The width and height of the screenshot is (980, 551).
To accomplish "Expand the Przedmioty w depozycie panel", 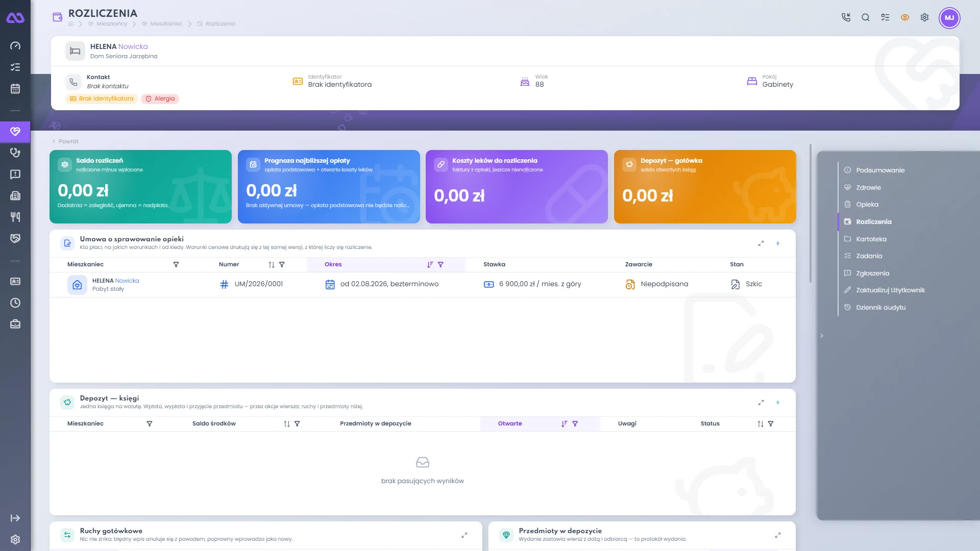I will tap(778, 535).
